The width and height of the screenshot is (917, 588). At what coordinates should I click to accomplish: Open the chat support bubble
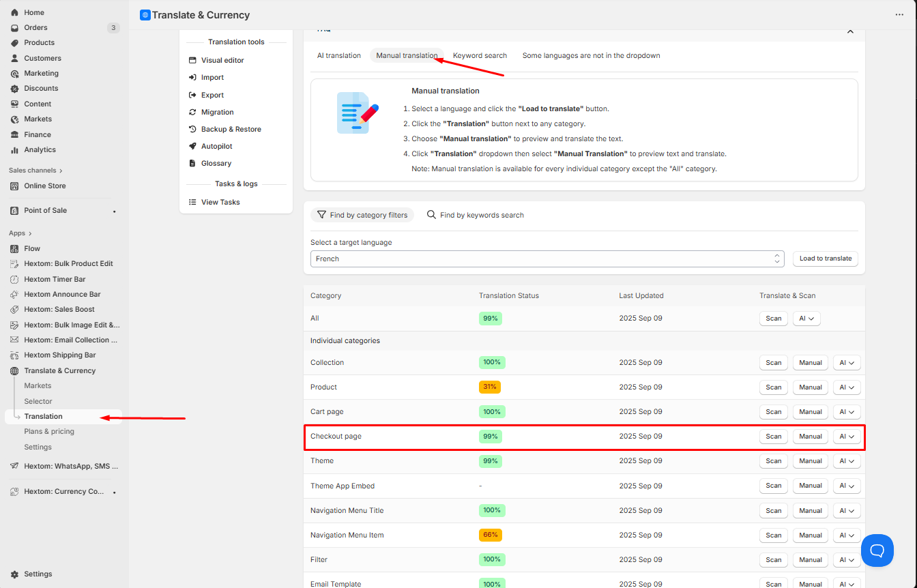[877, 550]
